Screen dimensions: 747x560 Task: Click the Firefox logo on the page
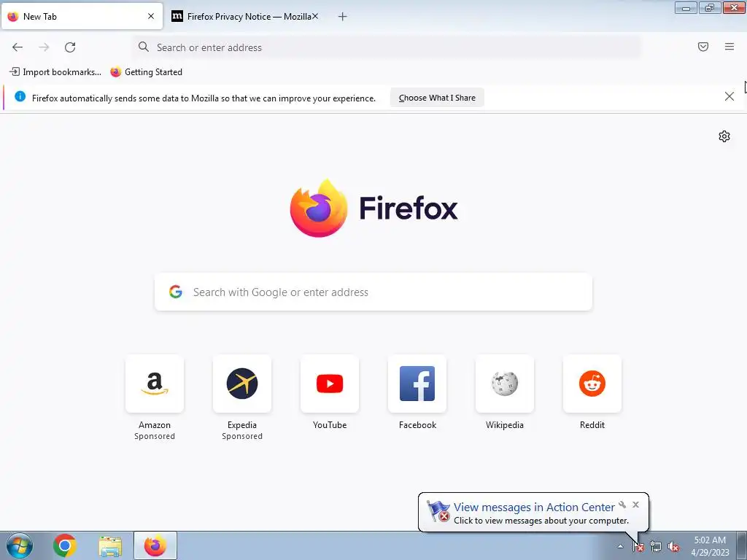click(x=373, y=208)
